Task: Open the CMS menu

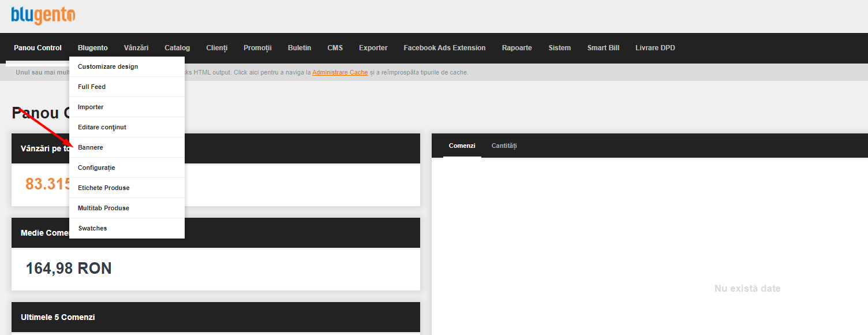Action: pos(335,48)
